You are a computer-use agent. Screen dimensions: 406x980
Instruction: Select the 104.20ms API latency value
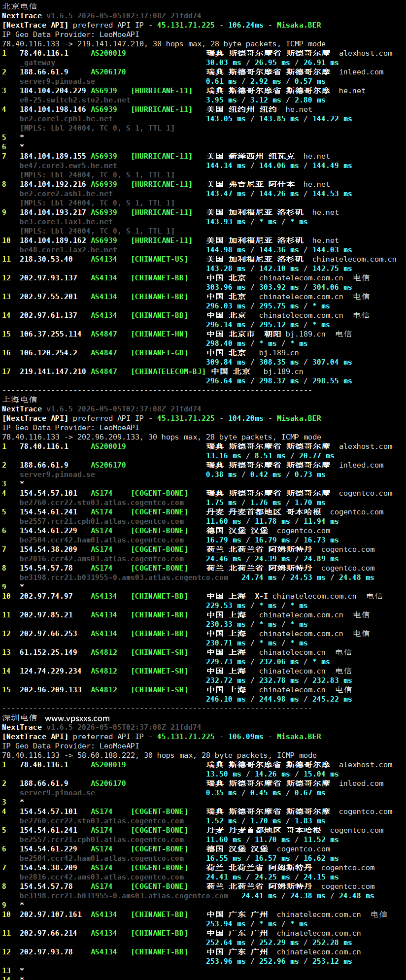coord(245,418)
